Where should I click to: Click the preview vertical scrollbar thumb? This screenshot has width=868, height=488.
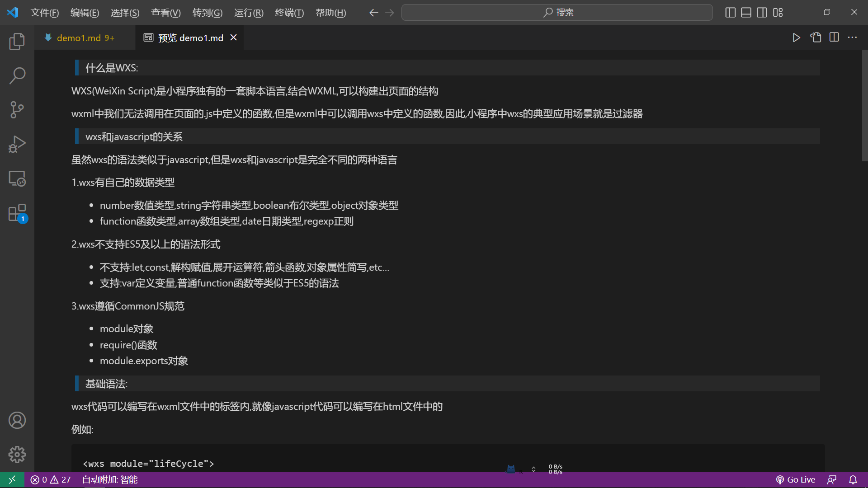[x=864, y=105]
